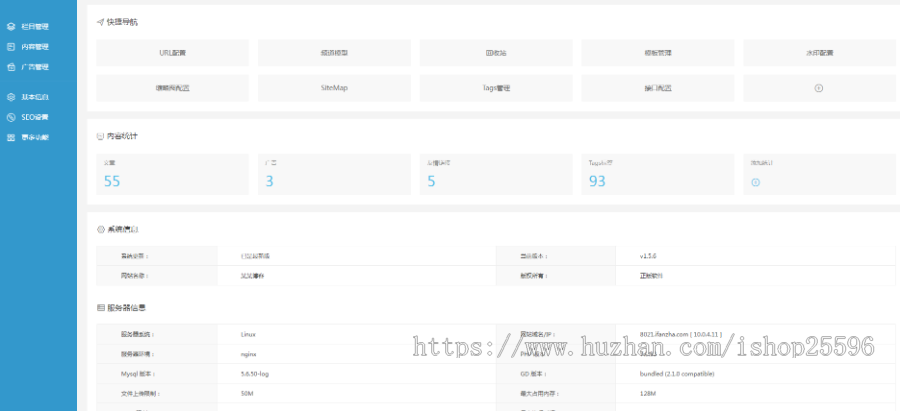Open SEO设置 via its sidebar icon

pos(10,117)
